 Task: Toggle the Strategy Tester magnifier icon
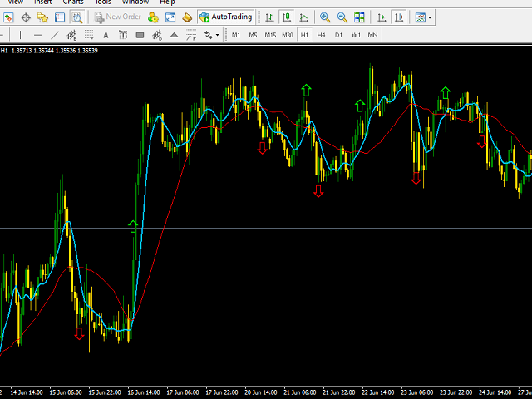coord(77,17)
